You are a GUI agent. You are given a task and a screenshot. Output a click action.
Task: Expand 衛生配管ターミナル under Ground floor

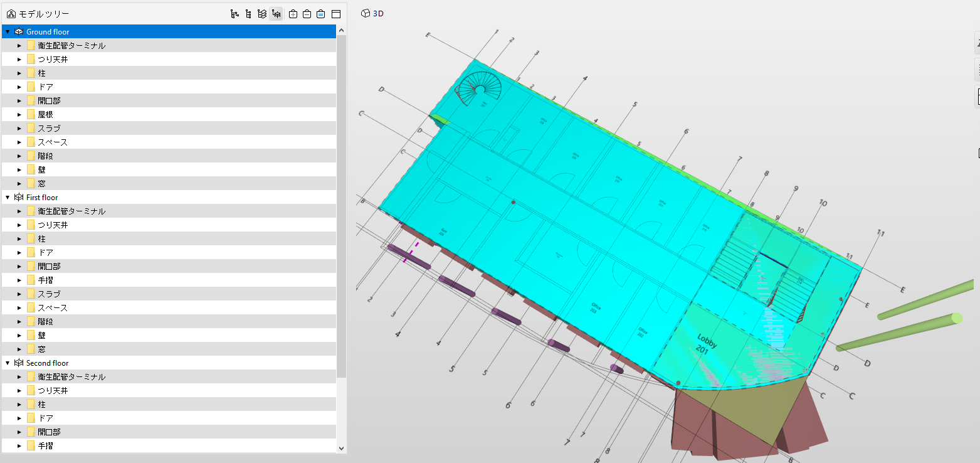point(19,46)
